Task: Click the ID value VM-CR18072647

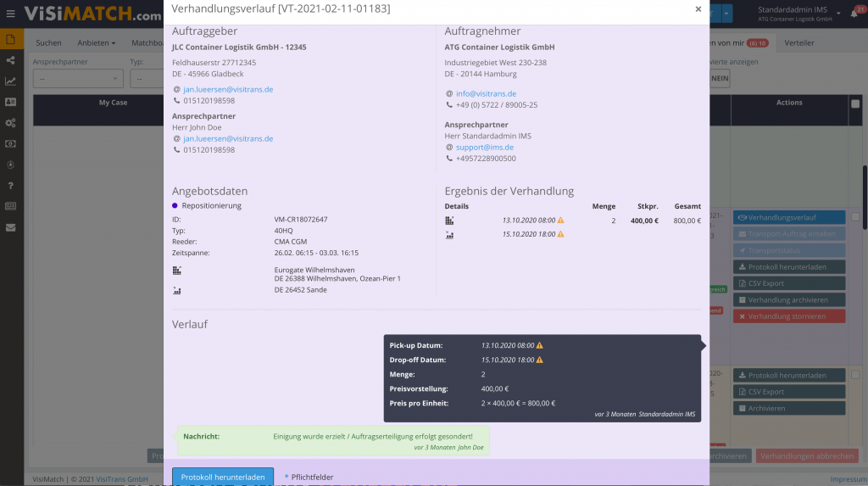Action: pos(301,220)
